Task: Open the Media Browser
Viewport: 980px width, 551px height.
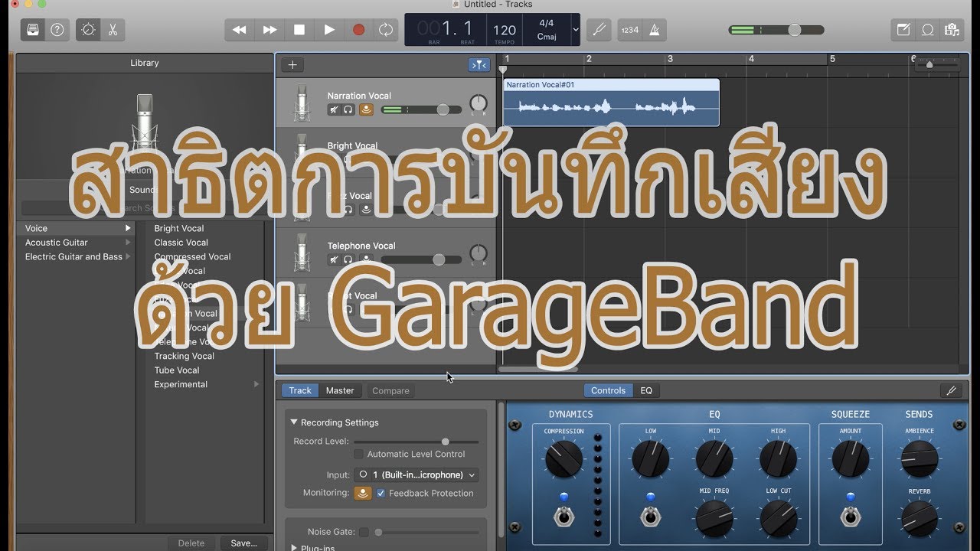Action: (x=952, y=30)
